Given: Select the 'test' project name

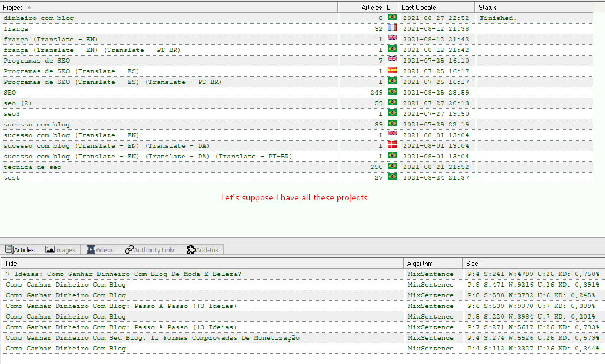Looking at the screenshot, I should (12, 178).
